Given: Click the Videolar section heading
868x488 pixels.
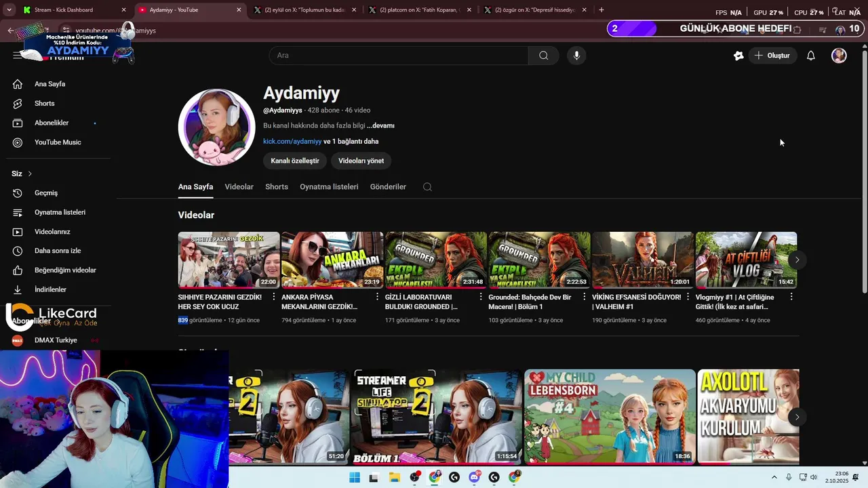Looking at the screenshot, I should [196, 216].
